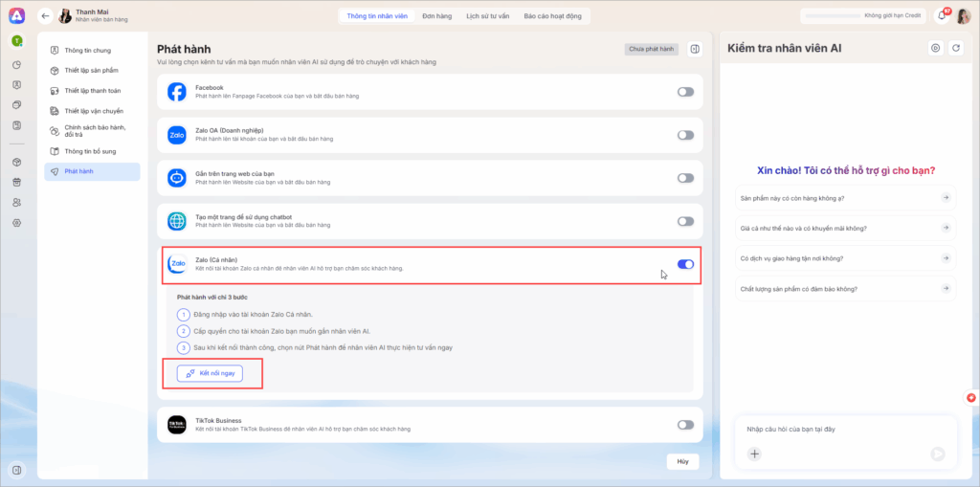Switch to the Đơn hàng tab

tap(436, 16)
